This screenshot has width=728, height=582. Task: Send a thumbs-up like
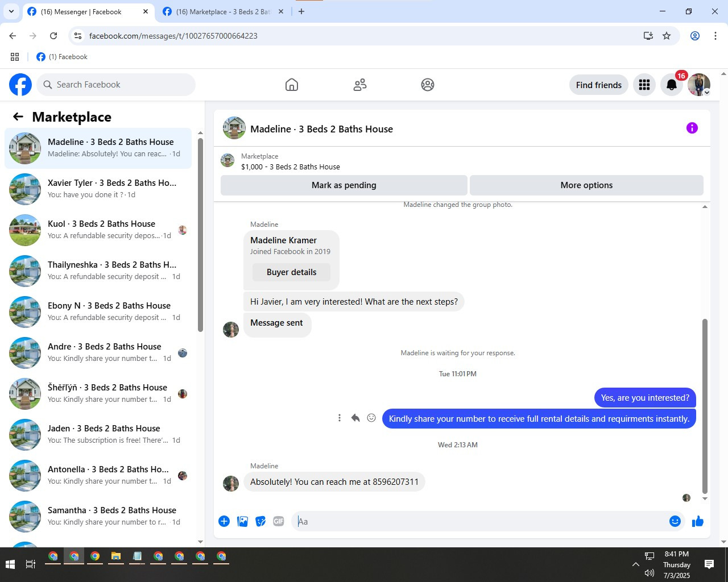(x=698, y=521)
